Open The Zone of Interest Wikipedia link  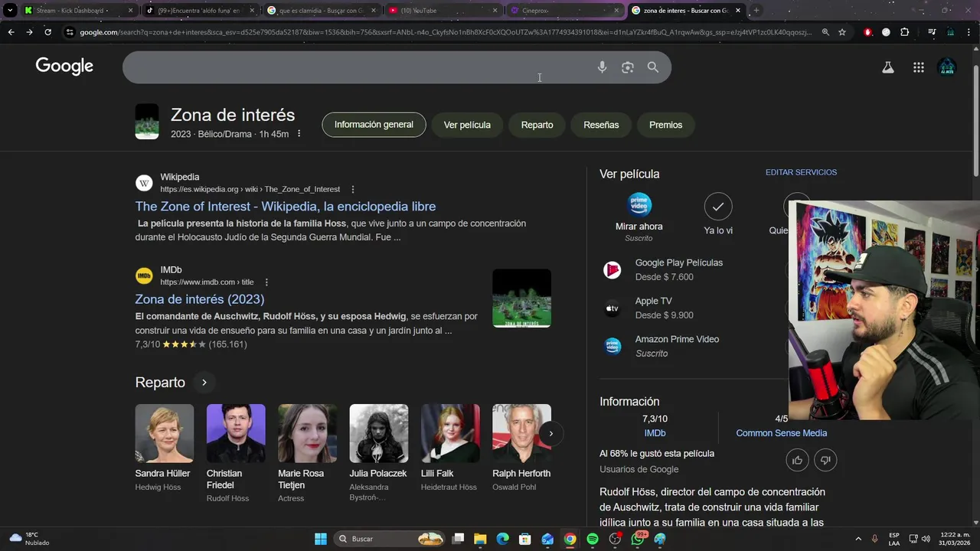[286, 207]
